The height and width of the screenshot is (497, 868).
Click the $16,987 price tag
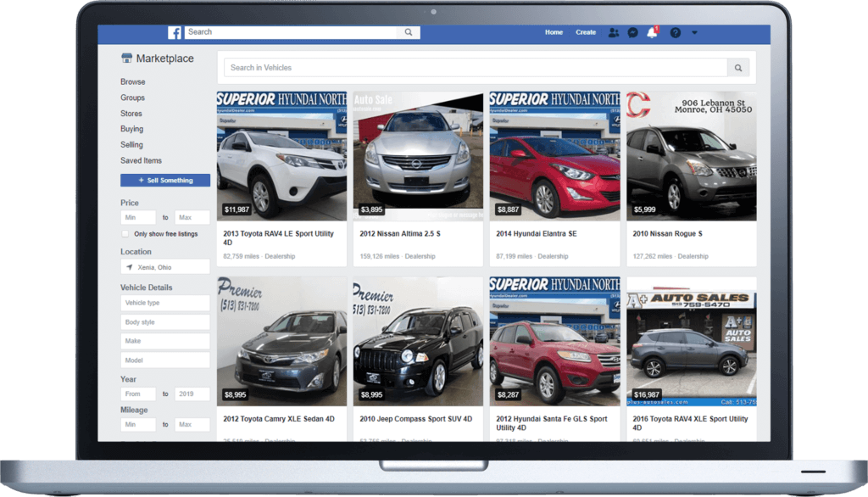[647, 394]
